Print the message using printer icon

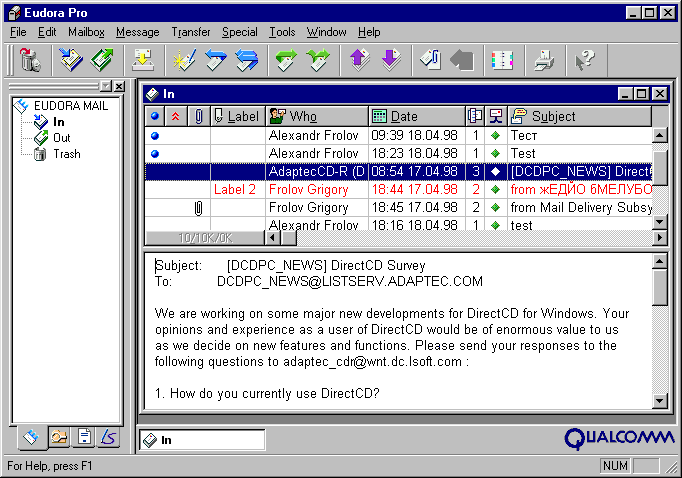click(x=544, y=60)
